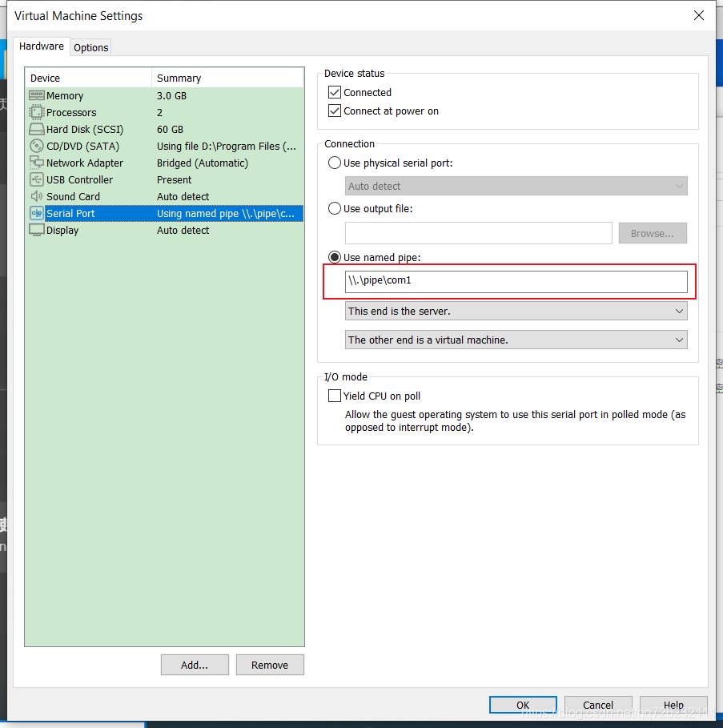
Task: Open 'This end is the server' dropdown
Action: [x=516, y=311]
